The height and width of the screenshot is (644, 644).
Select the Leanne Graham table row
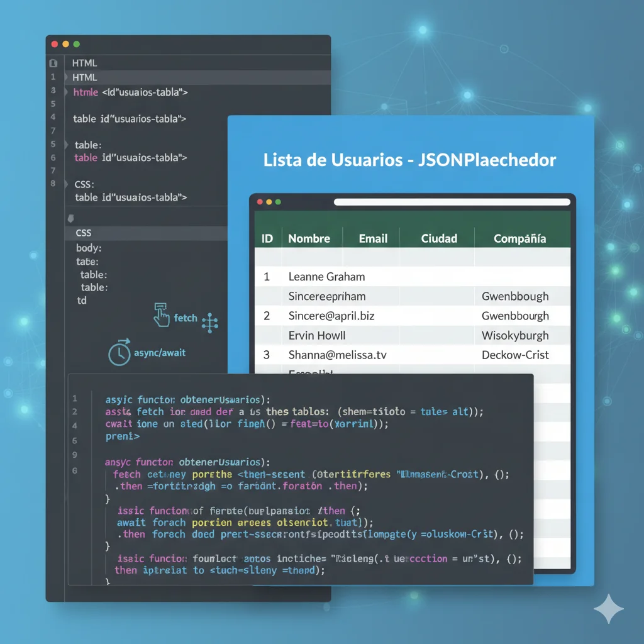(x=326, y=277)
